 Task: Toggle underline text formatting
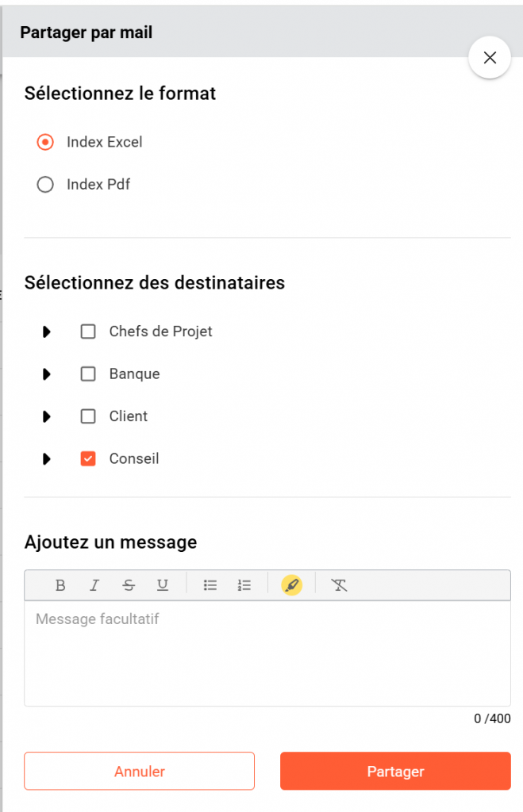click(x=163, y=585)
